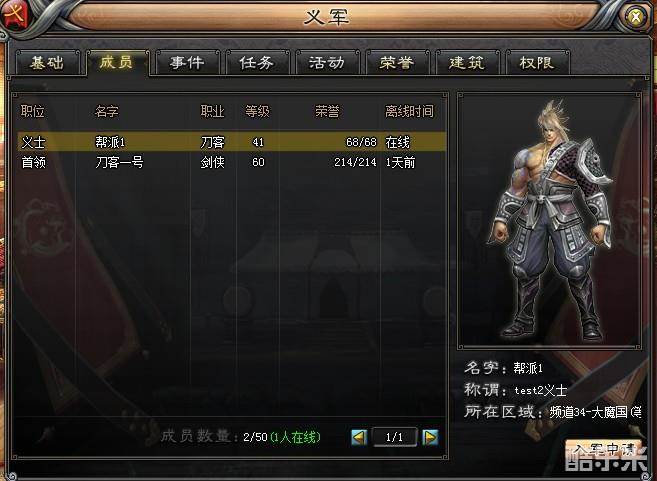Select the 荣誉 tab
Image resolution: width=657 pixels, height=481 pixels.
(x=397, y=63)
